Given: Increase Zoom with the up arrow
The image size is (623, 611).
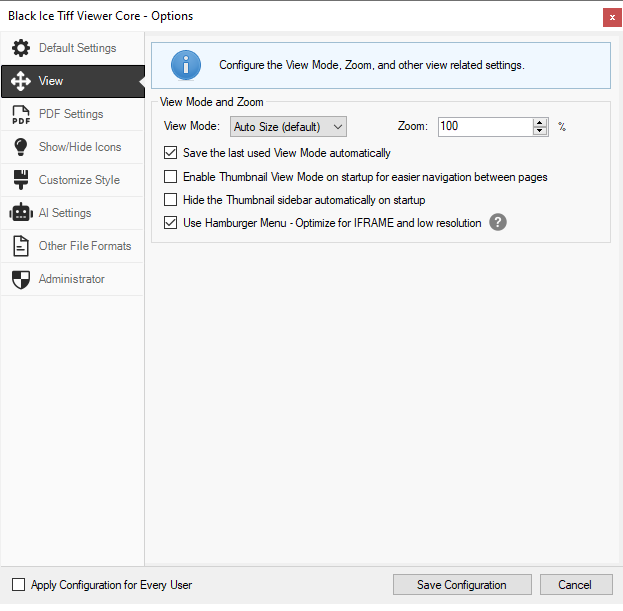Looking at the screenshot, I should click(540, 123).
